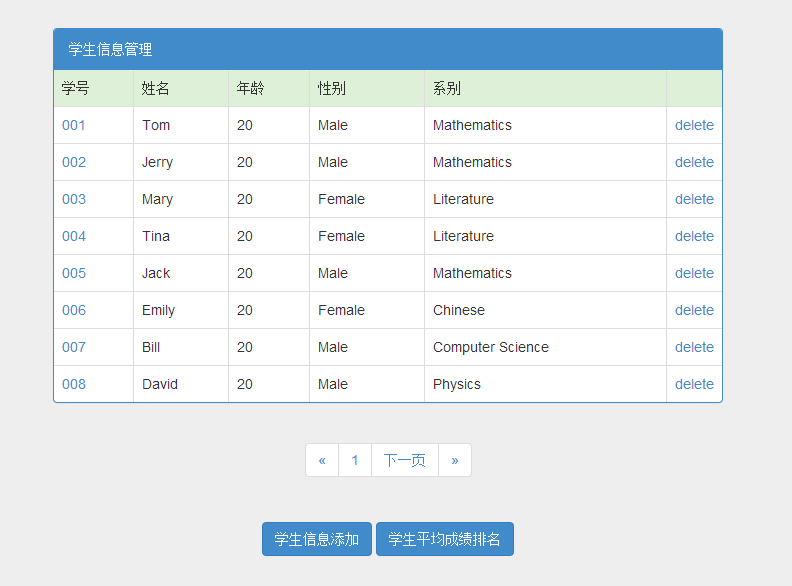Remove Jack with the delete link

click(694, 273)
